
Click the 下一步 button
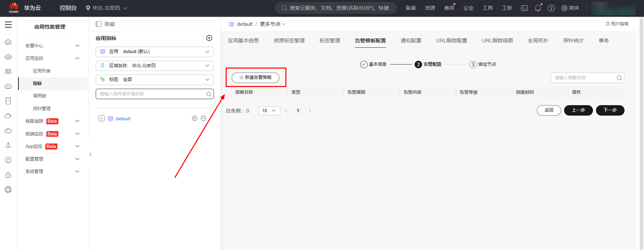(610, 110)
